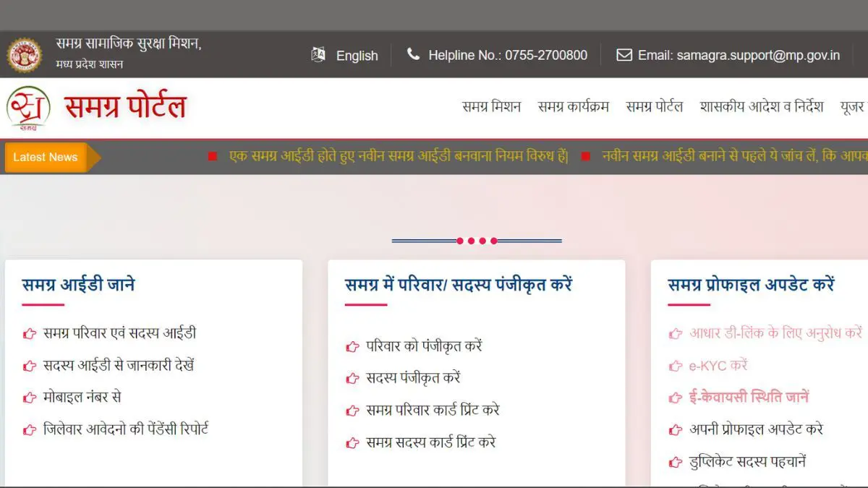This screenshot has height=488, width=868.
Task: Open समग्र परिवार एवं सदस्य आईडी link
Action: pos(119,333)
